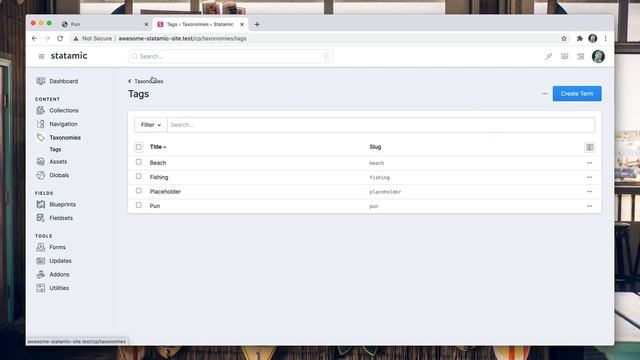Focus the global search field
Image resolution: width=640 pixels, height=360 pixels.
230,56
